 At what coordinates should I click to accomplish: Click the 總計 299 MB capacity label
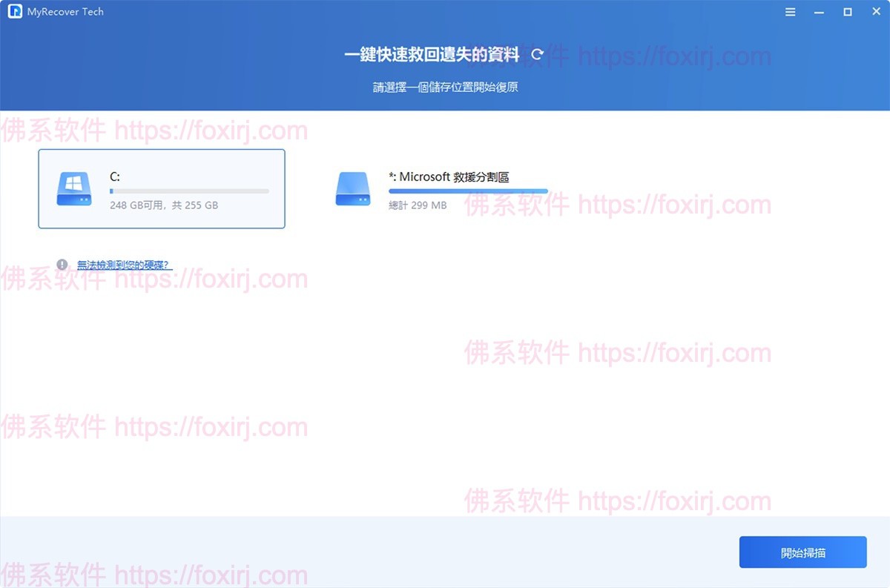tap(418, 205)
